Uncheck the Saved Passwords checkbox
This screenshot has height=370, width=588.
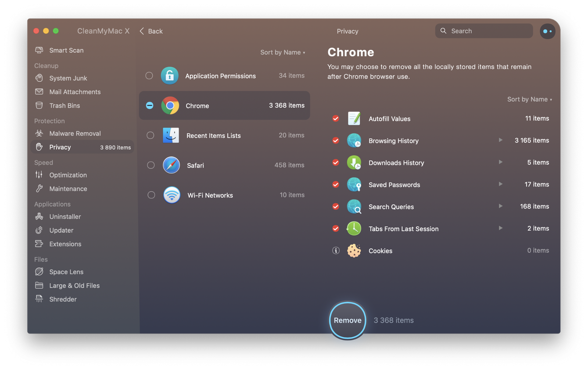pyautogui.click(x=336, y=184)
